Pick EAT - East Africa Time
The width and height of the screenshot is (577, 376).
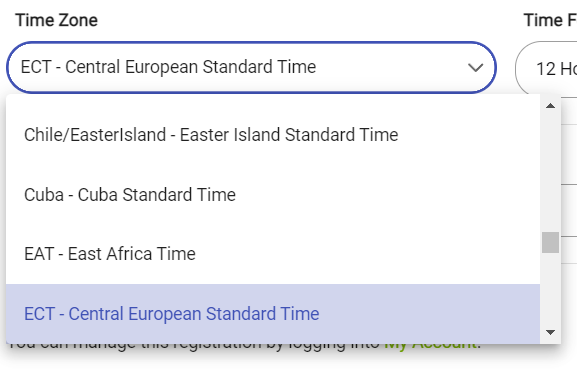(x=273, y=254)
